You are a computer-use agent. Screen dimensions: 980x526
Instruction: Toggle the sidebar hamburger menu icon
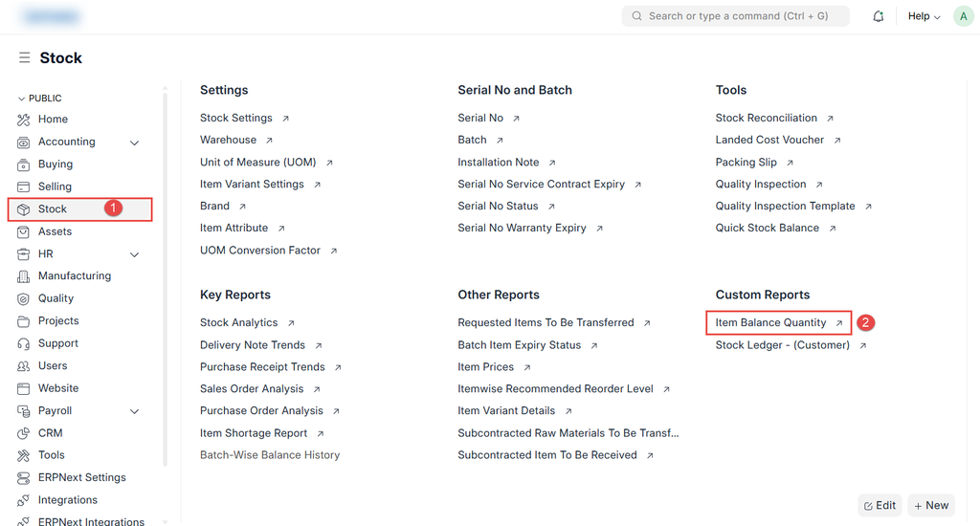25,58
